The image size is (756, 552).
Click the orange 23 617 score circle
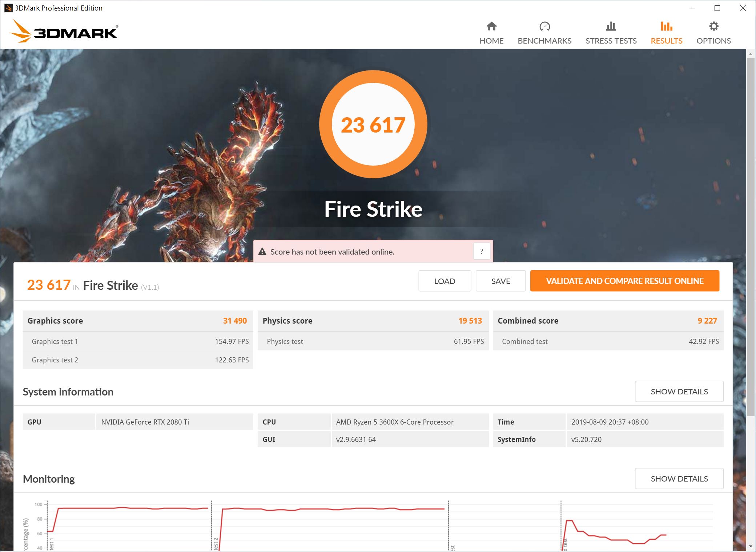(374, 125)
